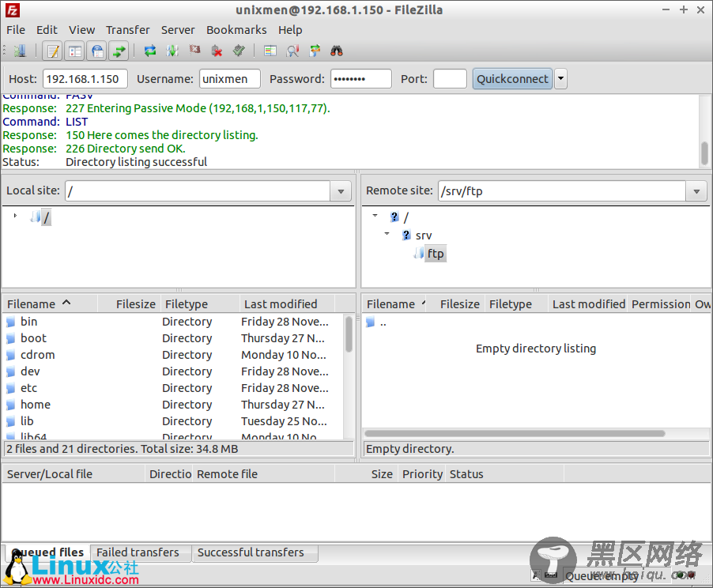Select the lib directory row
The width and height of the screenshot is (713, 588).
pos(173,421)
